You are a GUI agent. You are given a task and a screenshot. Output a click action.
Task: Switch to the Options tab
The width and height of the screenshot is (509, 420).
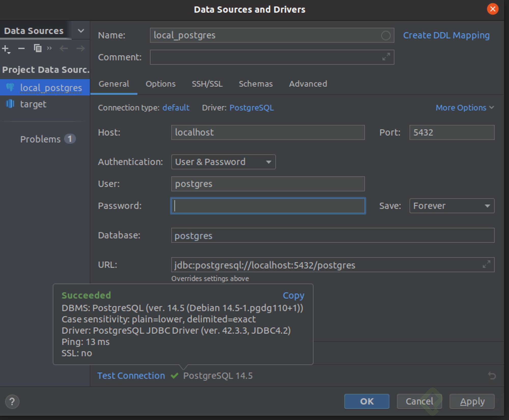point(160,84)
